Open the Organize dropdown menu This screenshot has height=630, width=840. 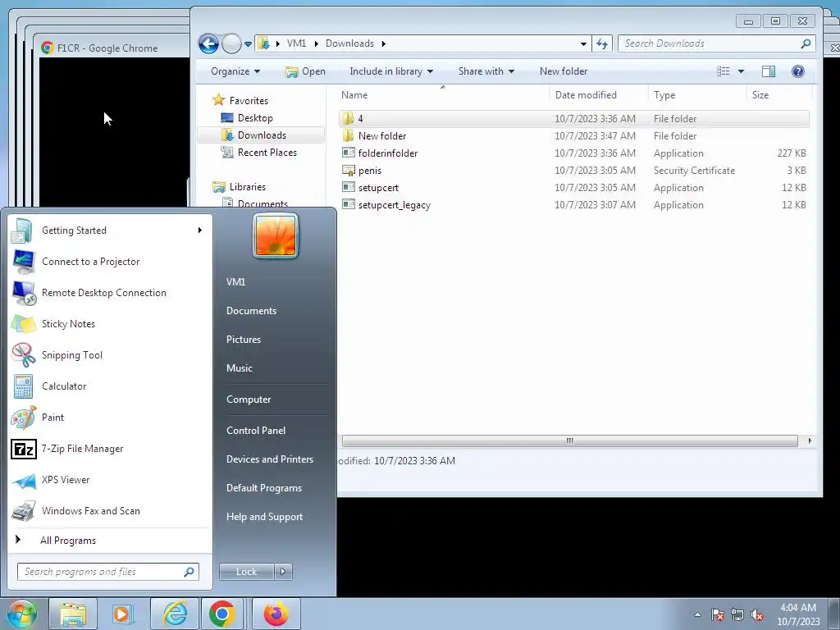pyautogui.click(x=235, y=71)
